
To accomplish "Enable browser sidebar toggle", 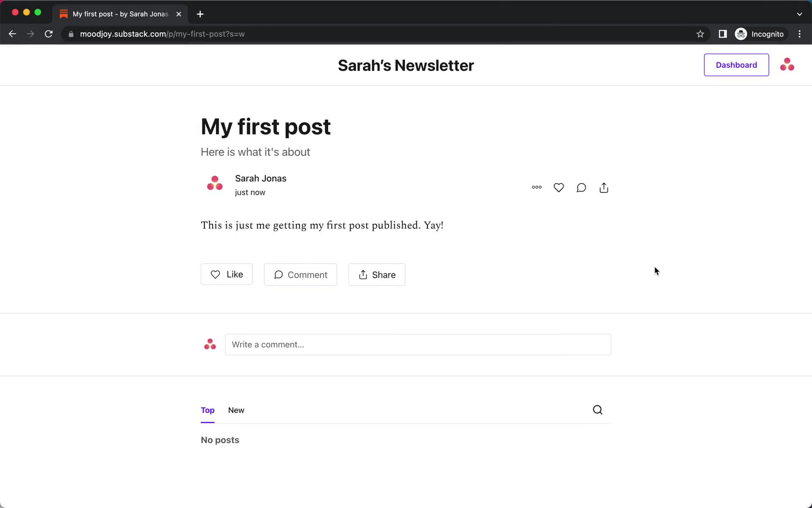I will pos(723,34).
